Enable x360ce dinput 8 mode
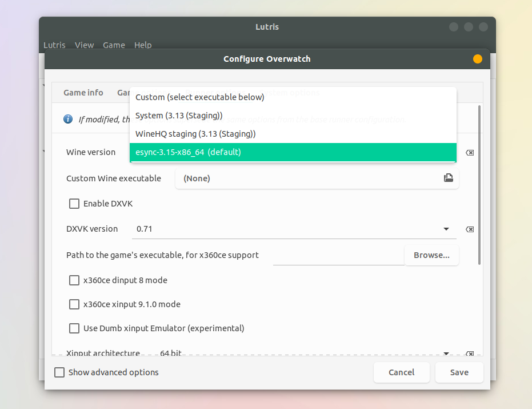 74,280
